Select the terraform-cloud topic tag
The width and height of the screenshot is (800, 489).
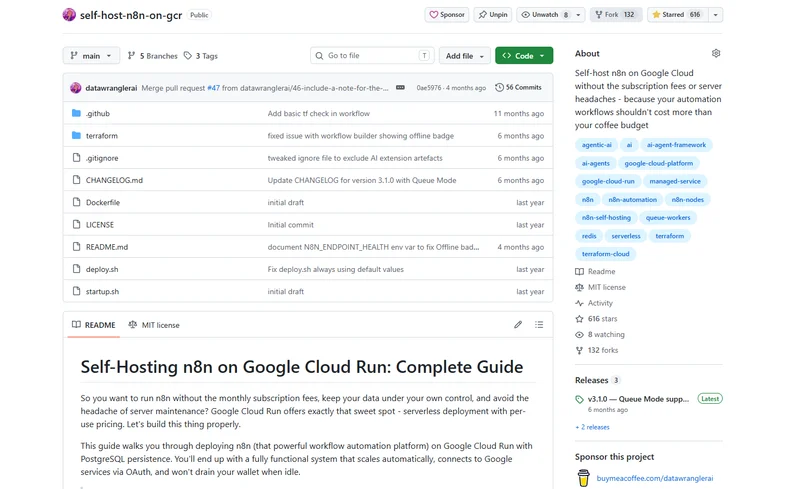606,254
